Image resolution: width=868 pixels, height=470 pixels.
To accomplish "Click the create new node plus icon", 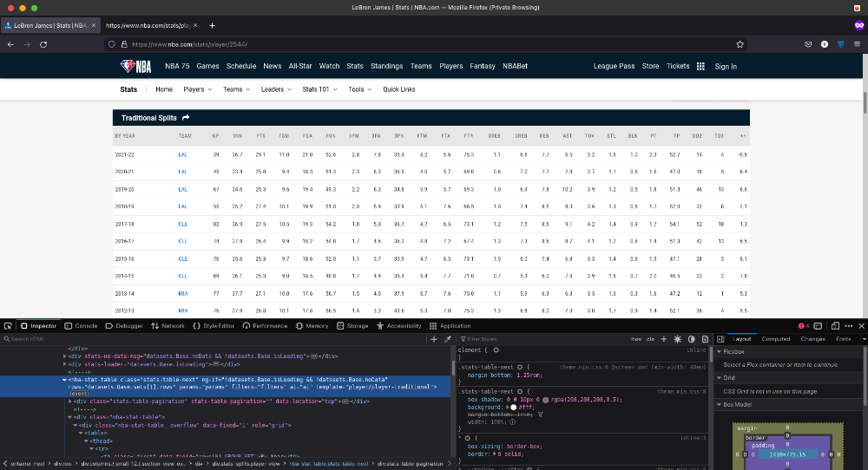I will click(434, 339).
